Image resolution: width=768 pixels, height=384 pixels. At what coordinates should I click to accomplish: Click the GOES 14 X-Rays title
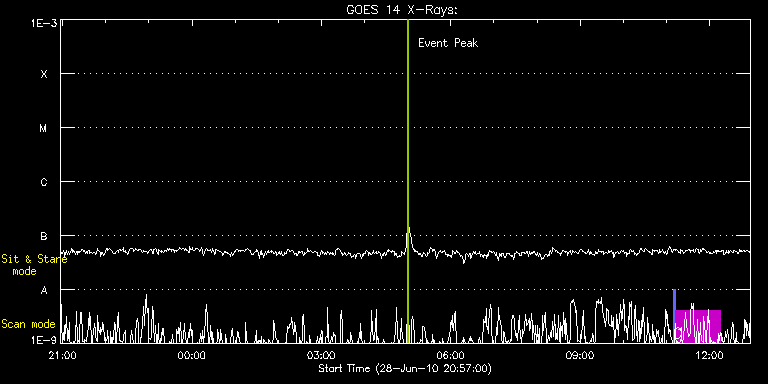coord(402,10)
